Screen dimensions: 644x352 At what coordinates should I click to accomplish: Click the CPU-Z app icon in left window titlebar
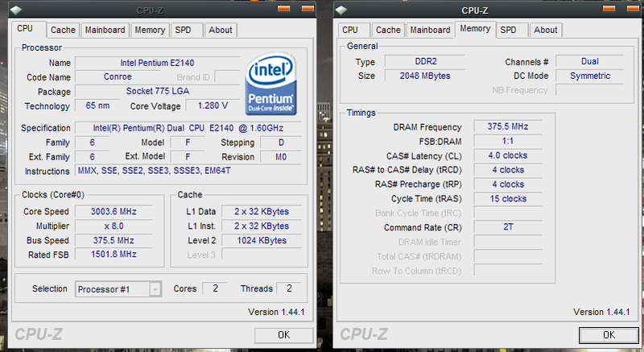(15, 10)
